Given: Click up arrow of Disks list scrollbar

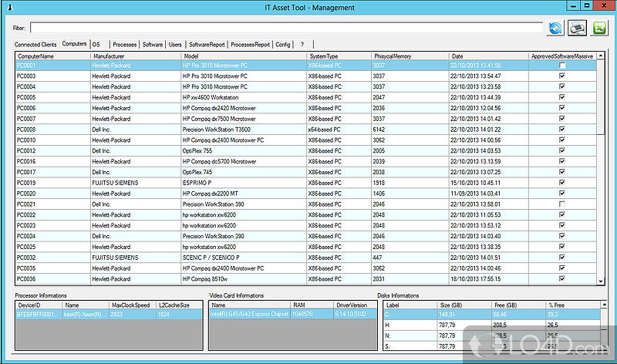Looking at the screenshot, I should pyautogui.click(x=604, y=305).
